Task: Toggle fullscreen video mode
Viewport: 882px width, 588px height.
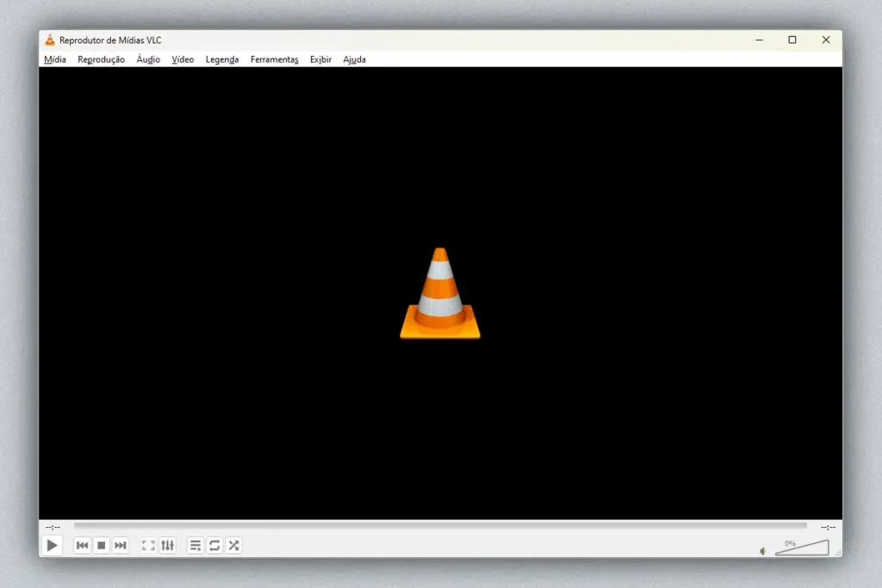Action: (148, 545)
